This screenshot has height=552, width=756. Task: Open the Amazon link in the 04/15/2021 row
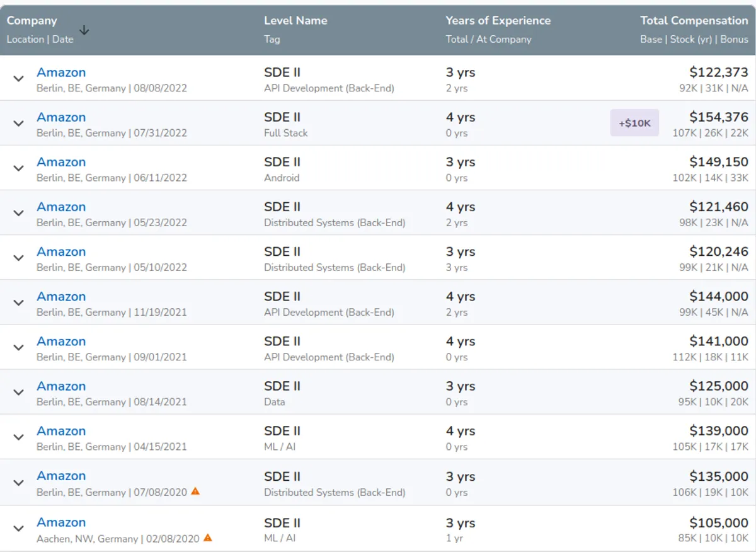pos(61,431)
